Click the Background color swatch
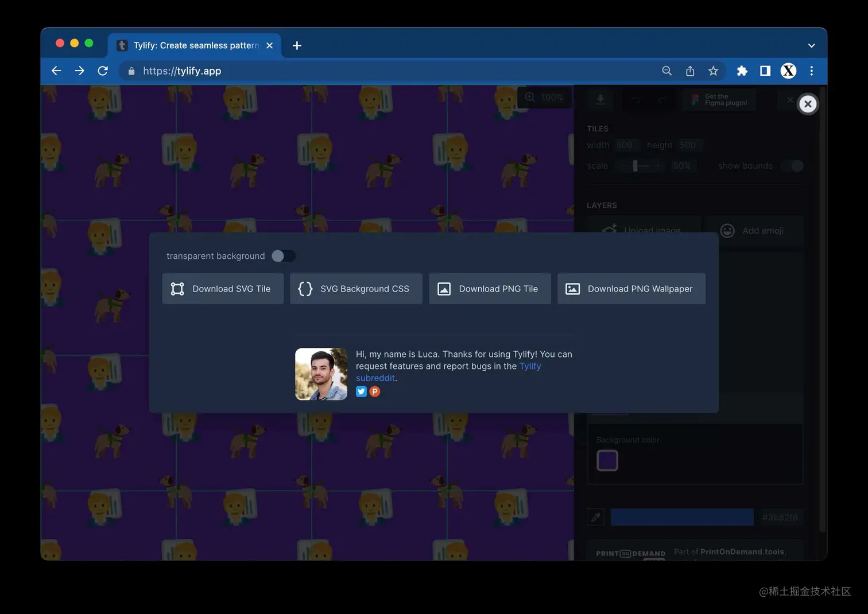Screen dimensions: 868x614 click(607, 460)
